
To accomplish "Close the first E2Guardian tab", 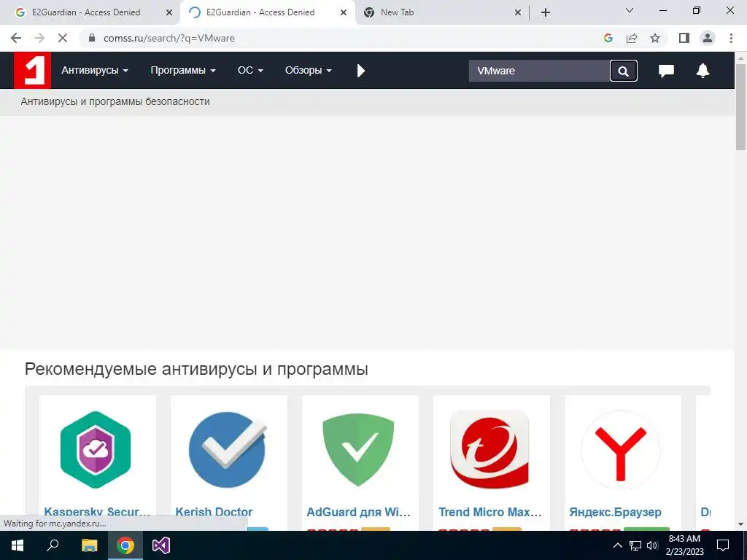I will pyautogui.click(x=169, y=13).
